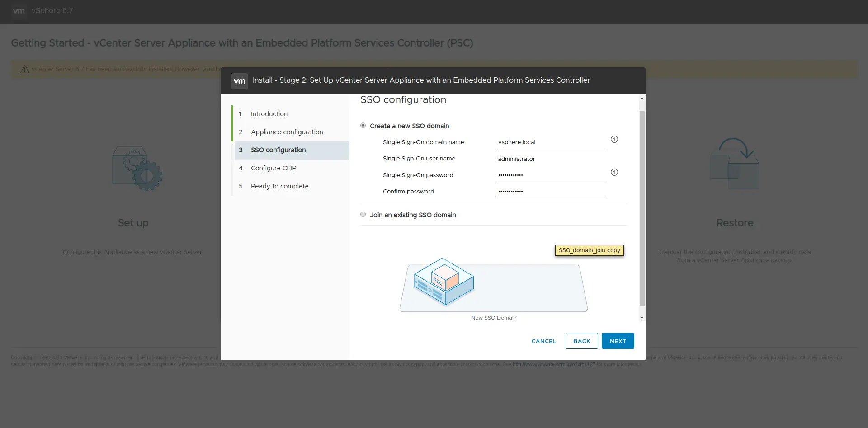Click the Install - Stage 2 dialog title
Screen dimensions: 868x428
tap(421, 80)
